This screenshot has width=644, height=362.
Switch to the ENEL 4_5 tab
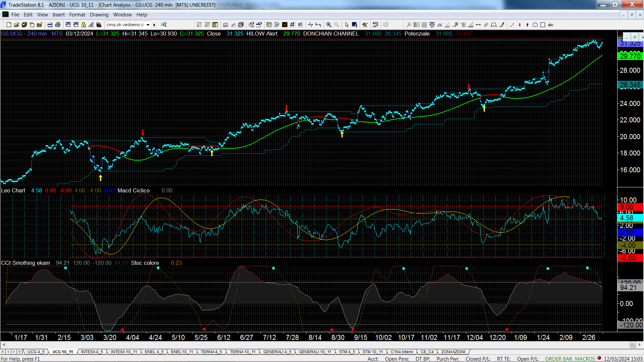(154, 352)
